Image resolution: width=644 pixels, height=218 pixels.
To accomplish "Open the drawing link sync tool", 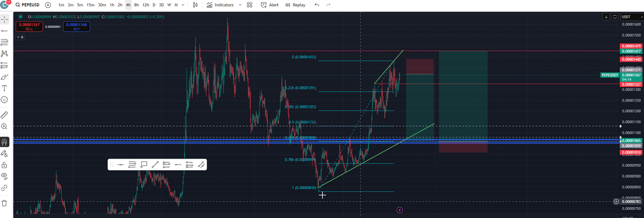I will click(4, 187).
